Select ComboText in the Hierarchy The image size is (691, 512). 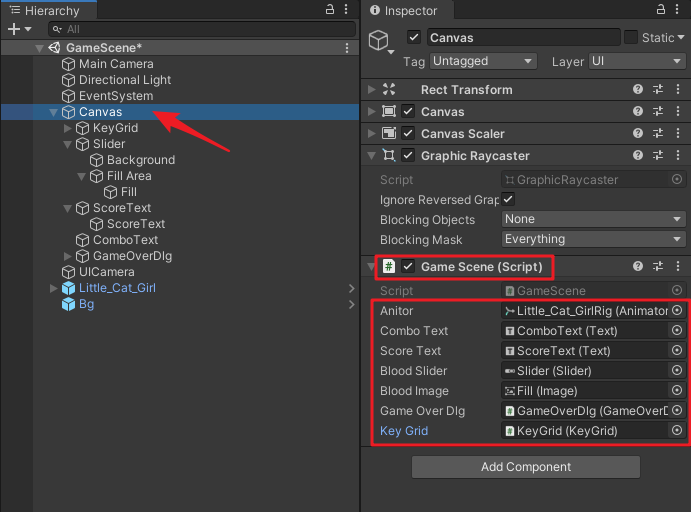[x=125, y=240]
